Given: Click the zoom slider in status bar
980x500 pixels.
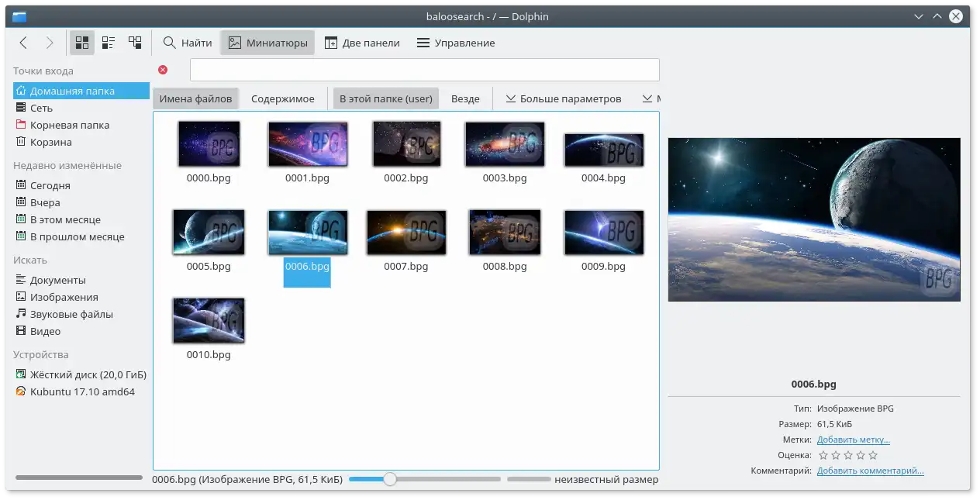Looking at the screenshot, I should tap(390, 479).
